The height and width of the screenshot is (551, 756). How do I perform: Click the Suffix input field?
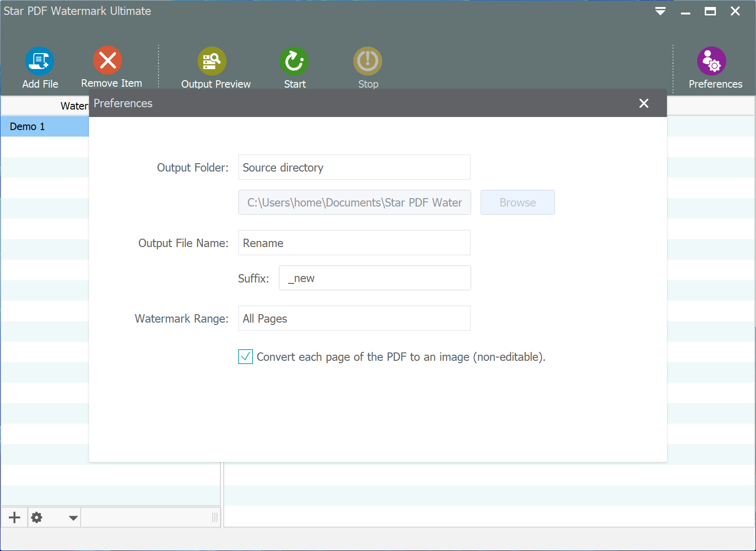click(375, 278)
